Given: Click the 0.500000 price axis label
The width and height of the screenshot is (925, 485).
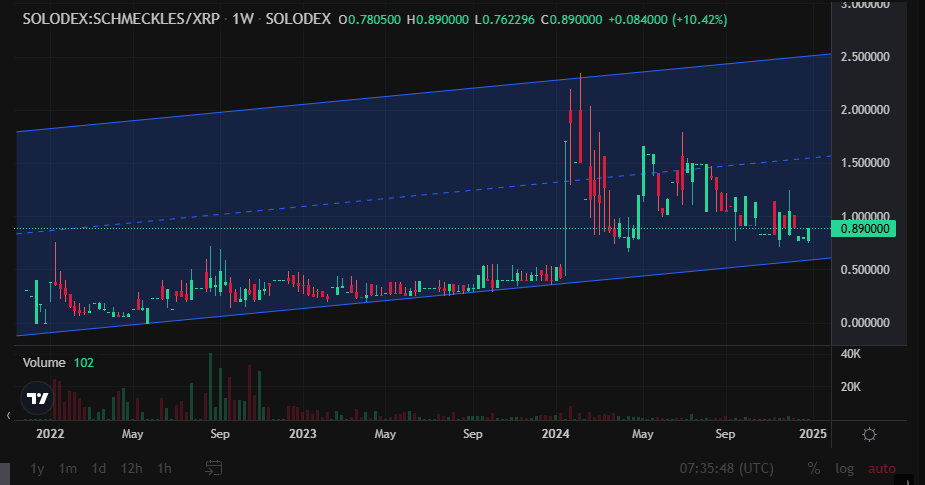Looking at the screenshot, I should (x=865, y=270).
